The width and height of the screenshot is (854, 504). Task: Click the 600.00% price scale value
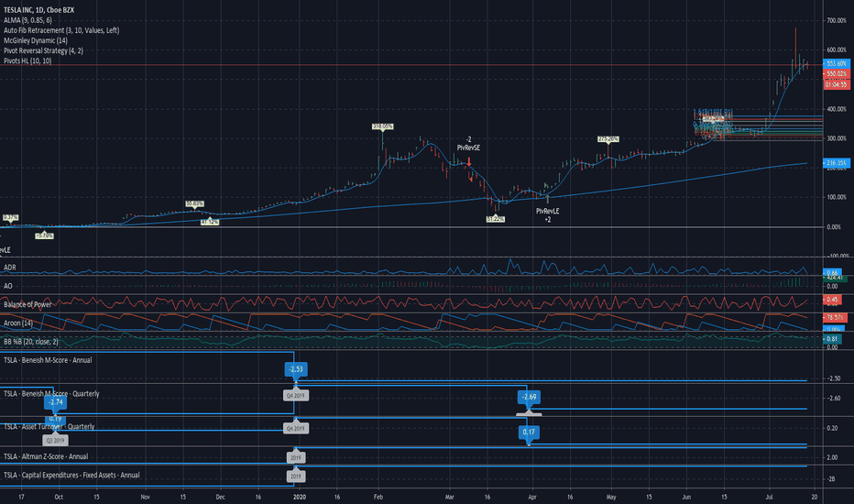pyautogui.click(x=837, y=50)
